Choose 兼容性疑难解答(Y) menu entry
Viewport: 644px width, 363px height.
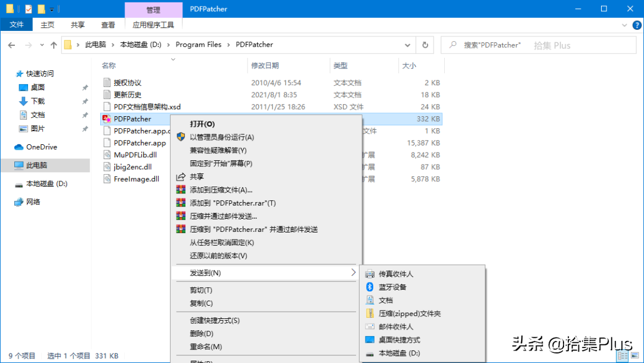[266, 150]
